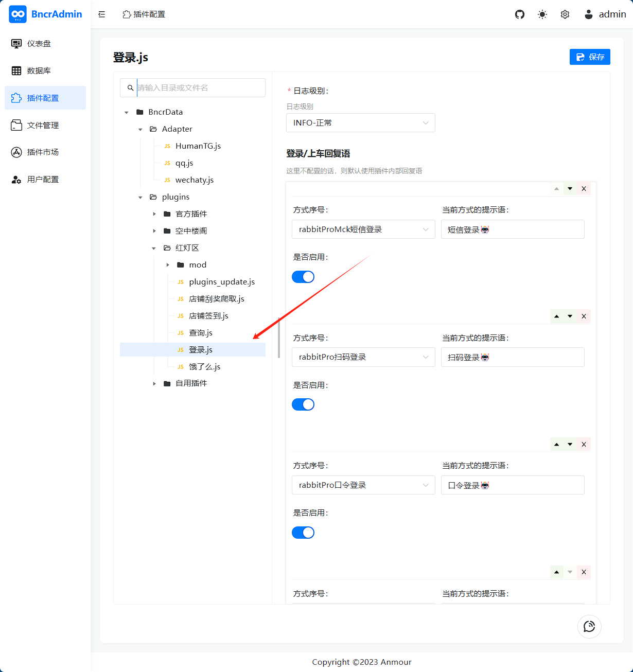Open the chat support floating icon
633x672 pixels.
[x=589, y=626]
